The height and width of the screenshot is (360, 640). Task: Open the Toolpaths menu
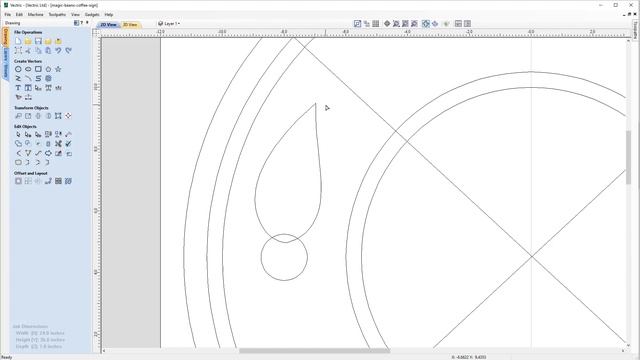point(57,14)
